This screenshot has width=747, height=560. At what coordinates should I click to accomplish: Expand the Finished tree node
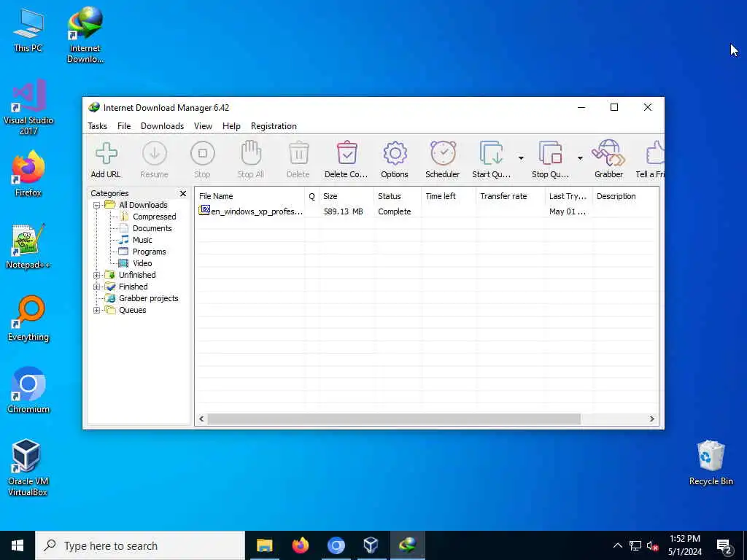coord(97,287)
